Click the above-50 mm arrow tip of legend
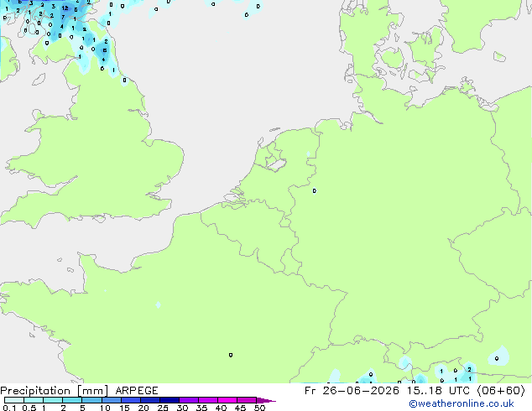 (266, 400)
